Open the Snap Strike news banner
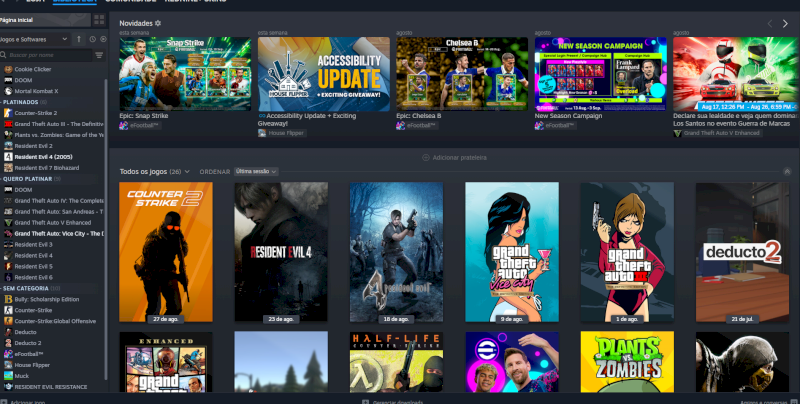The width and height of the screenshot is (800, 404). pos(185,74)
